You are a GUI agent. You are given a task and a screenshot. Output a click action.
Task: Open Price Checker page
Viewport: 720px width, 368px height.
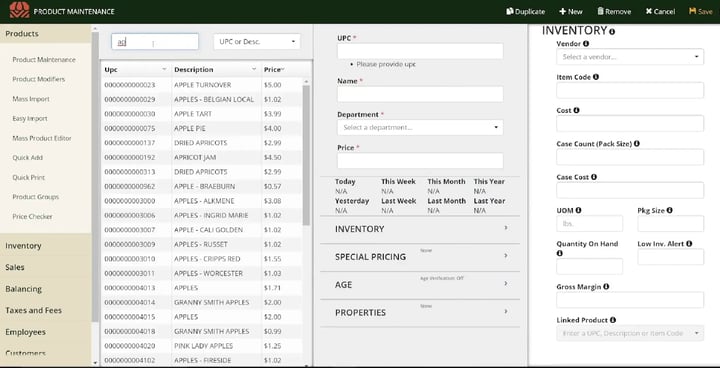(x=32, y=216)
